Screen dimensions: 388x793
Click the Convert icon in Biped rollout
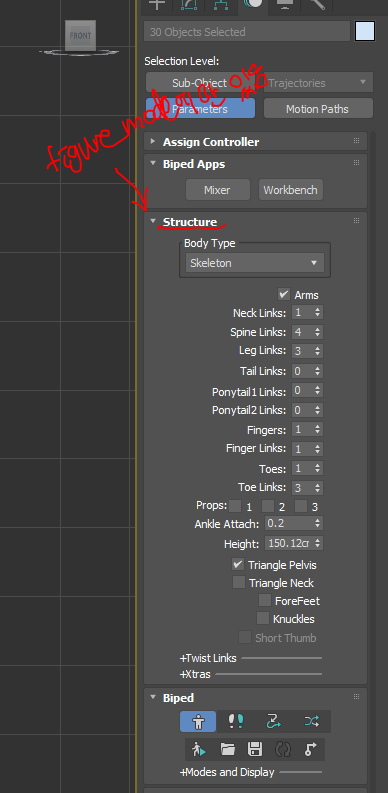[x=282, y=750]
